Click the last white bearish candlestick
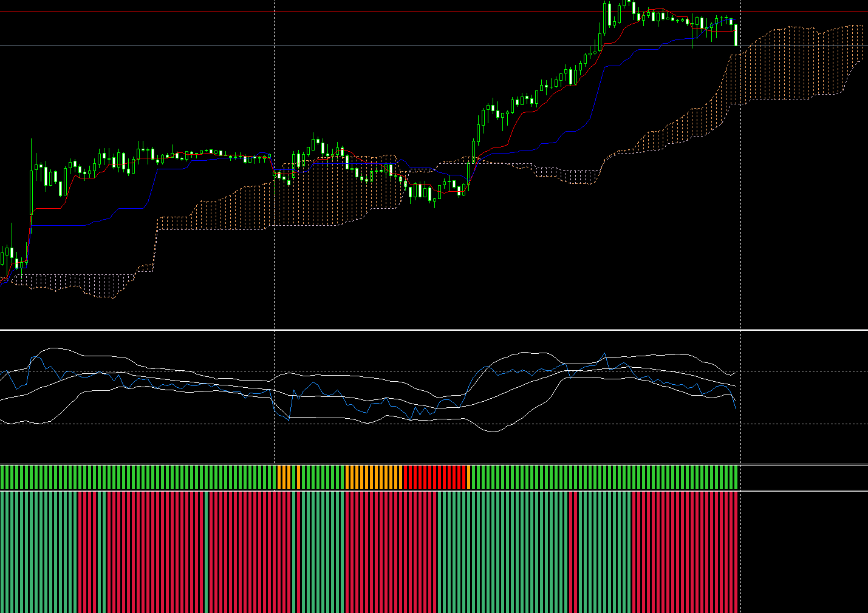The width and height of the screenshot is (868, 613). pos(736,35)
